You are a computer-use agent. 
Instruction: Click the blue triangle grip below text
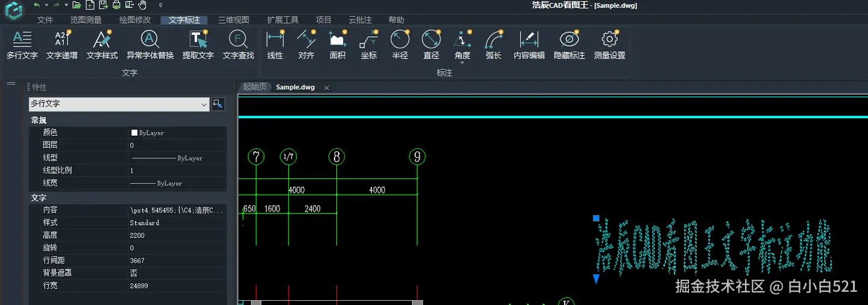click(x=596, y=279)
